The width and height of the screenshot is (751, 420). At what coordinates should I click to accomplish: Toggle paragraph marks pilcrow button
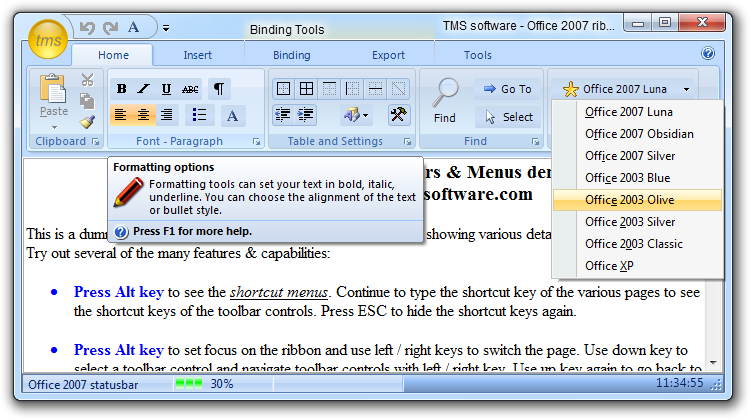(219, 89)
